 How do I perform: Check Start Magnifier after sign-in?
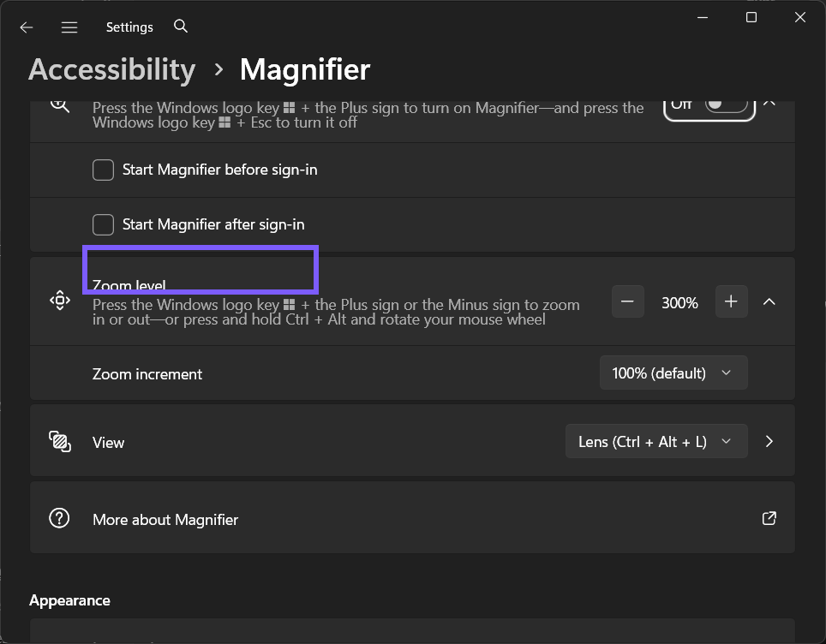coord(103,225)
